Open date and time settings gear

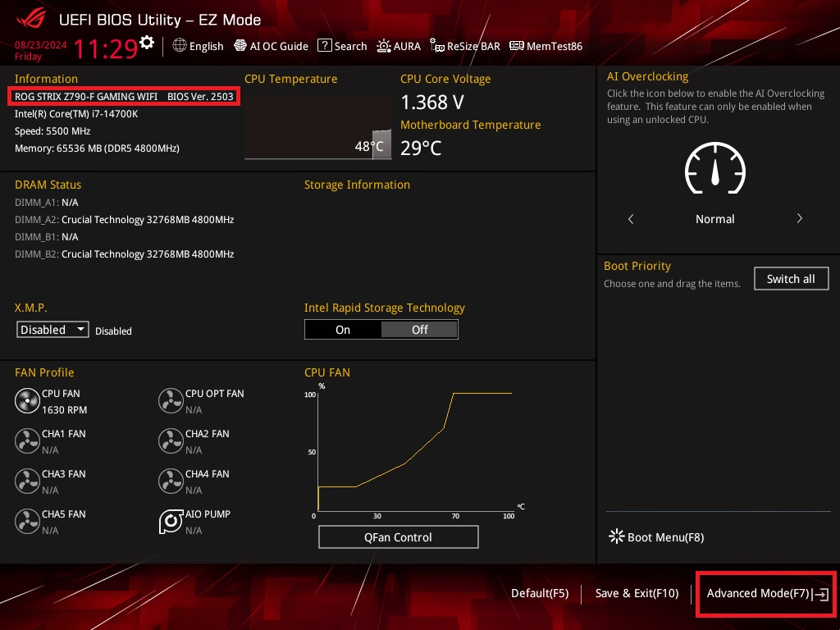pyautogui.click(x=147, y=43)
